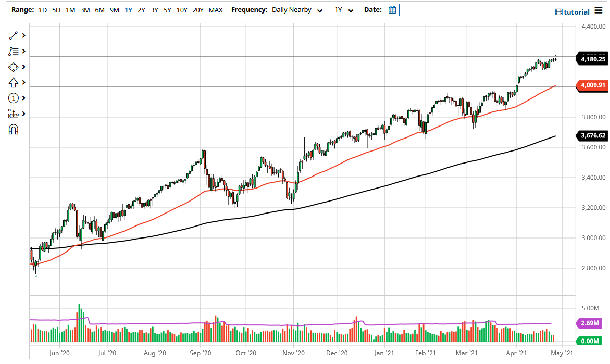Open the measurement tool
The width and height of the screenshot is (610, 364).
click(x=14, y=114)
